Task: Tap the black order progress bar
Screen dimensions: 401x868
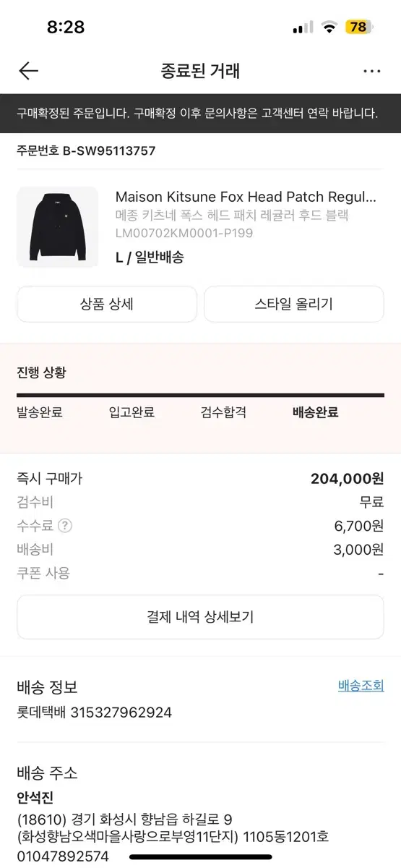Action: click(200, 396)
